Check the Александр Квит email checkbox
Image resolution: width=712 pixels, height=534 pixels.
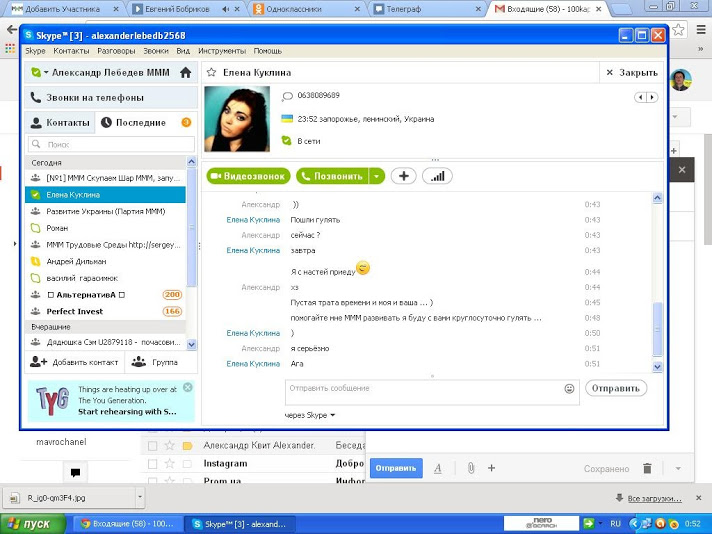tap(153, 446)
